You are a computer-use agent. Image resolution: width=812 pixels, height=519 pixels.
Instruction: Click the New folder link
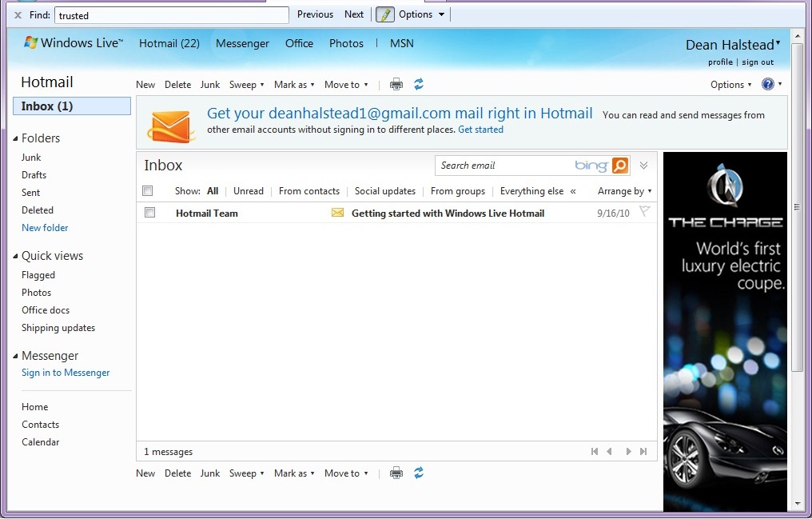[45, 228]
